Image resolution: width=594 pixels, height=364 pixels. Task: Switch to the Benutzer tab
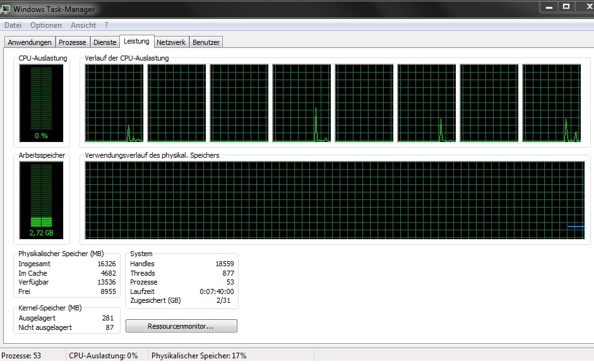coord(206,42)
